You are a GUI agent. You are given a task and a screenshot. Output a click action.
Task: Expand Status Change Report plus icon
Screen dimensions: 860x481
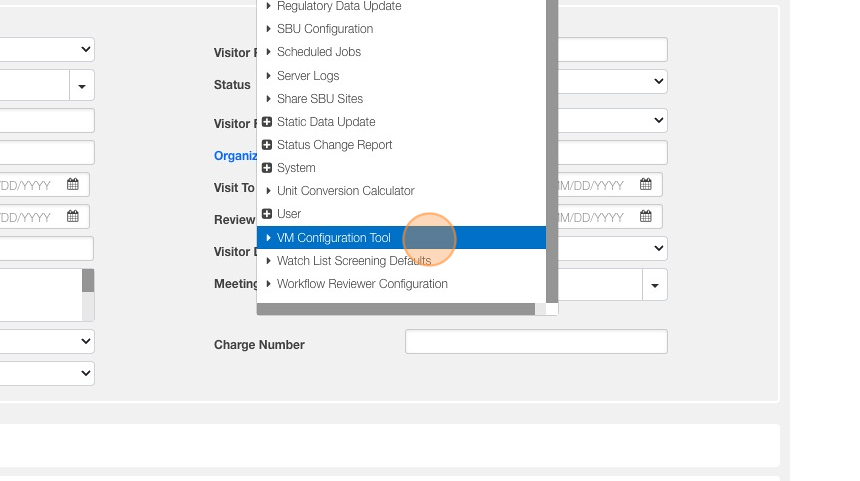(267, 145)
